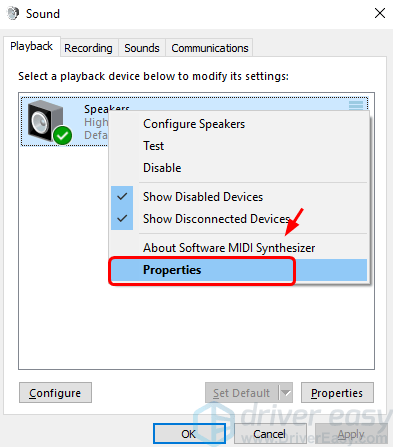Open About Software MIDI Synthesizer
The image size is (393, 447).
pyautogui.click(x=229, y=248)
